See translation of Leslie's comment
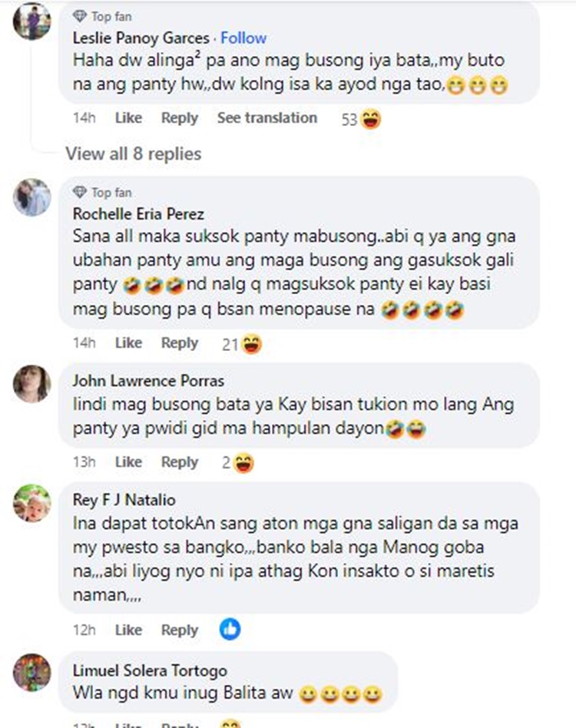This screenshot has height=728, width=576. coord(267,118)
